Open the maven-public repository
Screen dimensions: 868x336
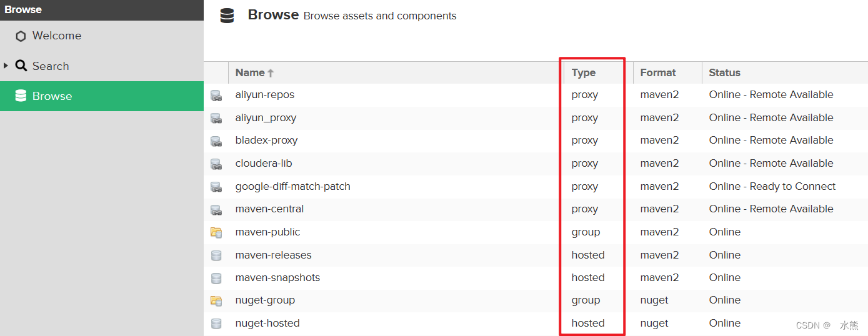pos(268,232)
